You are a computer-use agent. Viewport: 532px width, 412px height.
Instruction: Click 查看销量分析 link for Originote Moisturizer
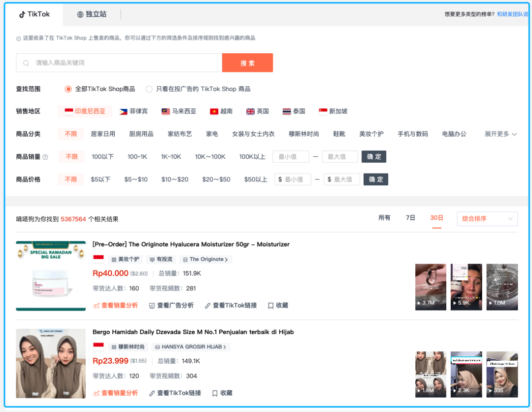point(115,306)
